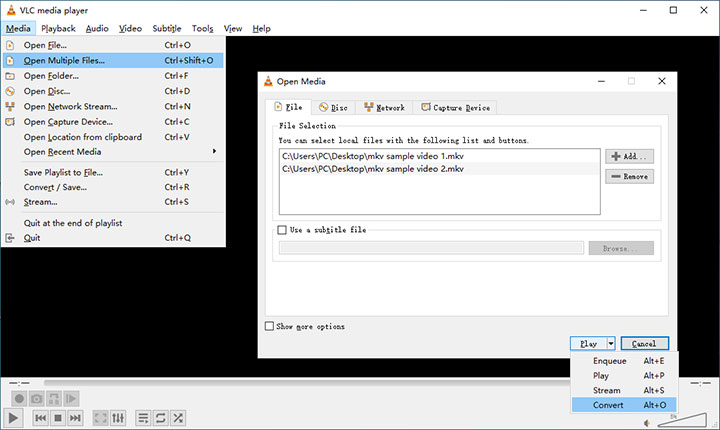Click the Play button in Open Media dialog

tap(588, 343)
